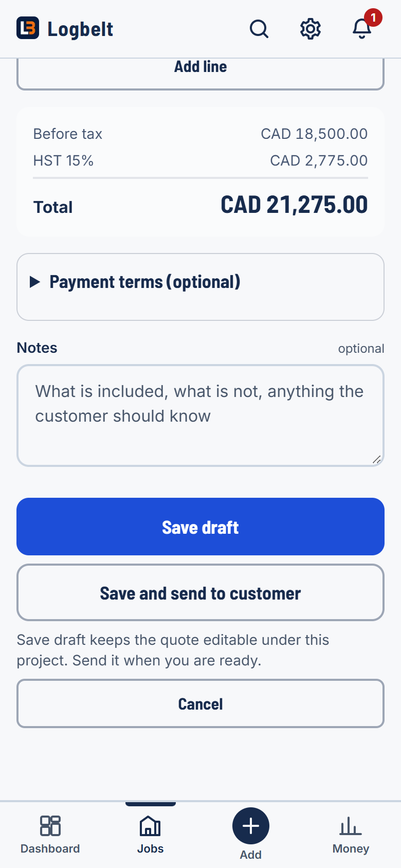Open settings via the gear icon
Screen dimensions: 401x868
[311, 29]
